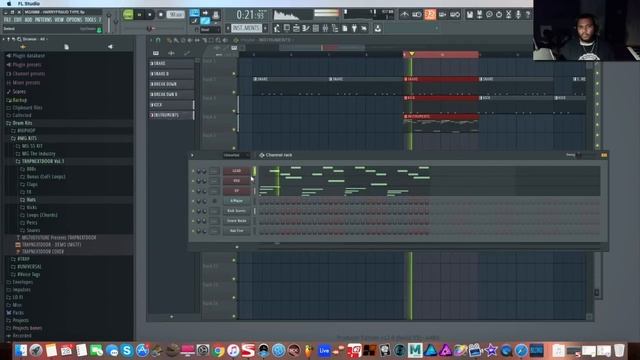Image resolution: width=640 pixels, height=360 pixels.
Task: Click the Stop button in transport
Action: pos(149,15)
